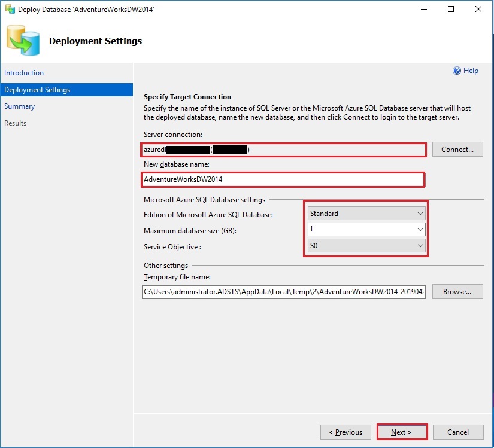Click the 'Service Objective :' label
Screen dimensions: 494x448
coord(172,246)
